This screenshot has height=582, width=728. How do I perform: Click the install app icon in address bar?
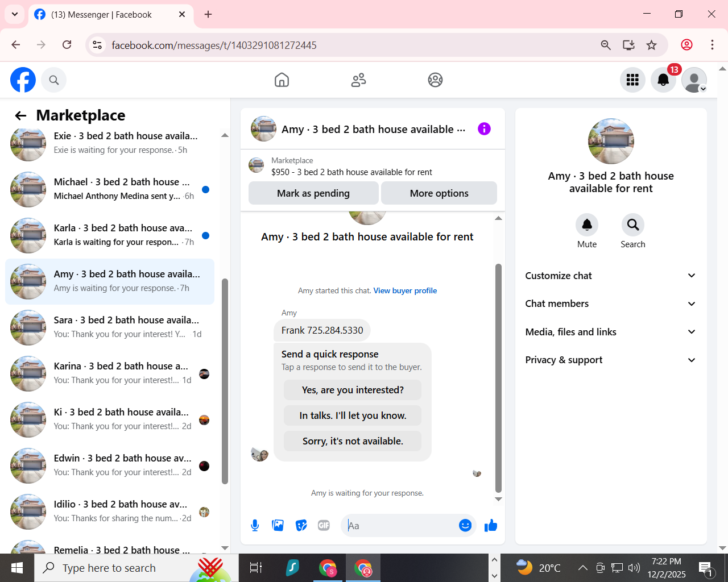coord(628,45)
